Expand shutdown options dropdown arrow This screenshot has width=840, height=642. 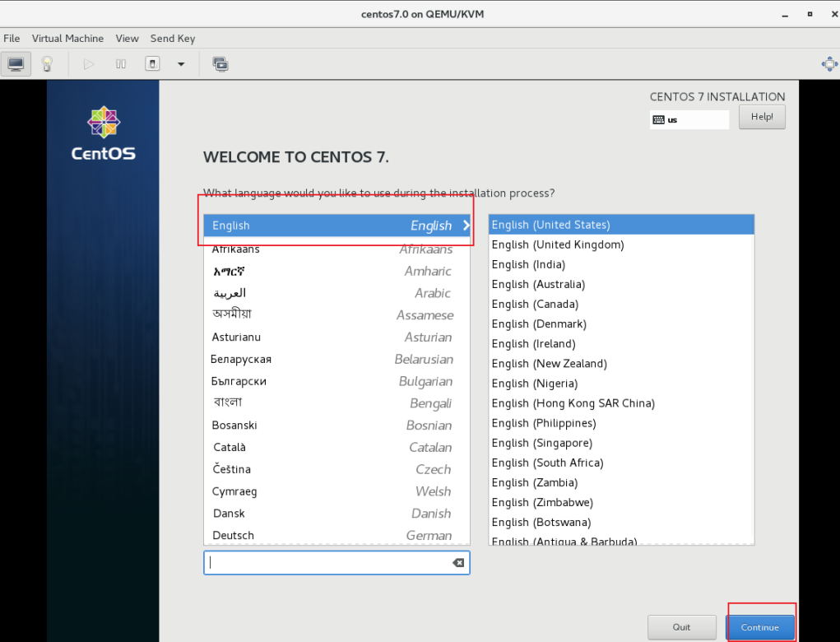(181, 64)
